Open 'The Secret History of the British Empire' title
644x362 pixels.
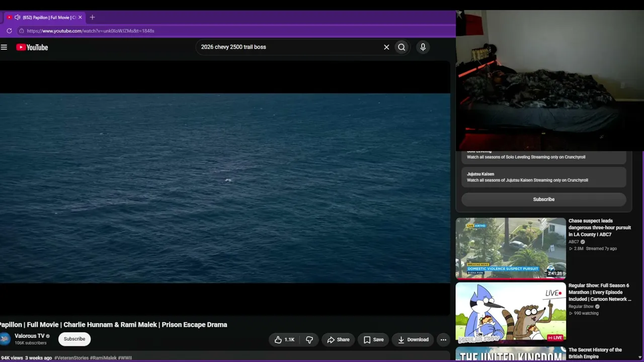[x=595, y=353]
